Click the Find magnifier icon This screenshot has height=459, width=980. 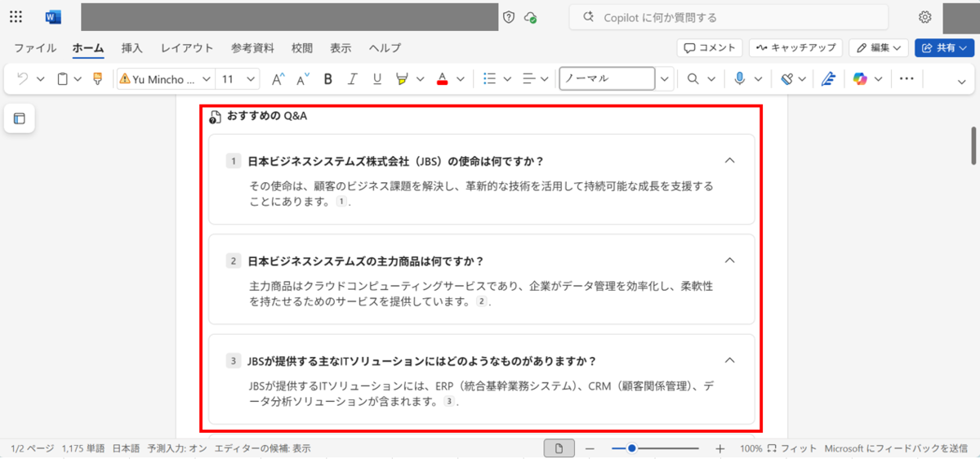point(693,79)
